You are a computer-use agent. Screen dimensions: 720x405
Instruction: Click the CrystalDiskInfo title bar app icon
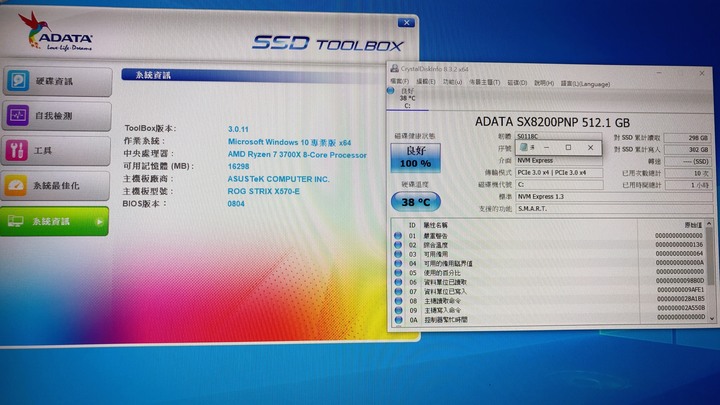click(x=394, y=68)
